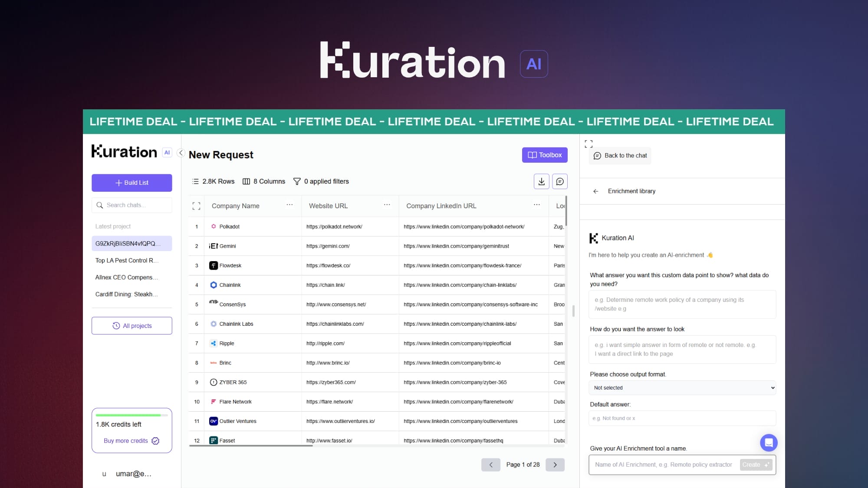The width and height of the screenshot is (868, 488).
Task: Collapse the sidebar with the left chevron
Action: [181, 153]
